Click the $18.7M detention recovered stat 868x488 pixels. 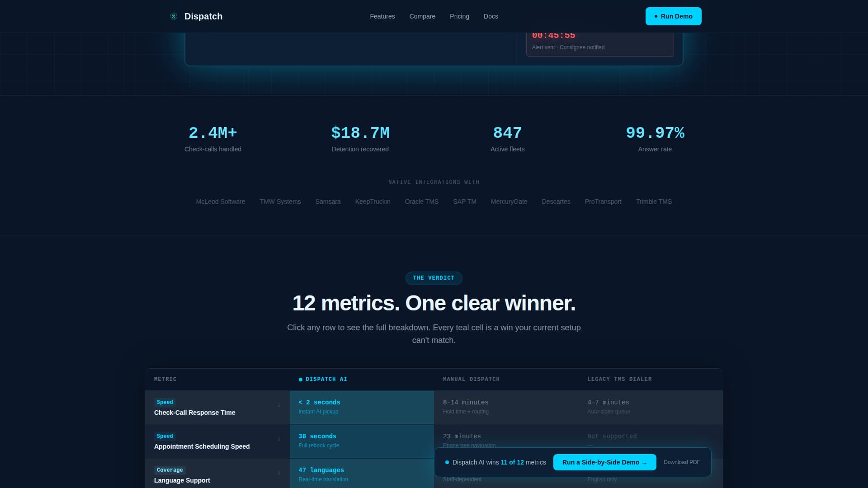pos(360,139)
